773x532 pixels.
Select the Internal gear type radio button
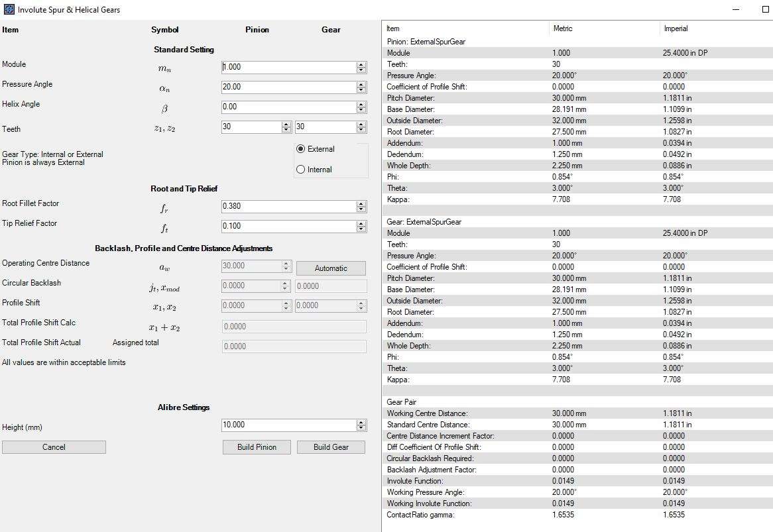301,170
